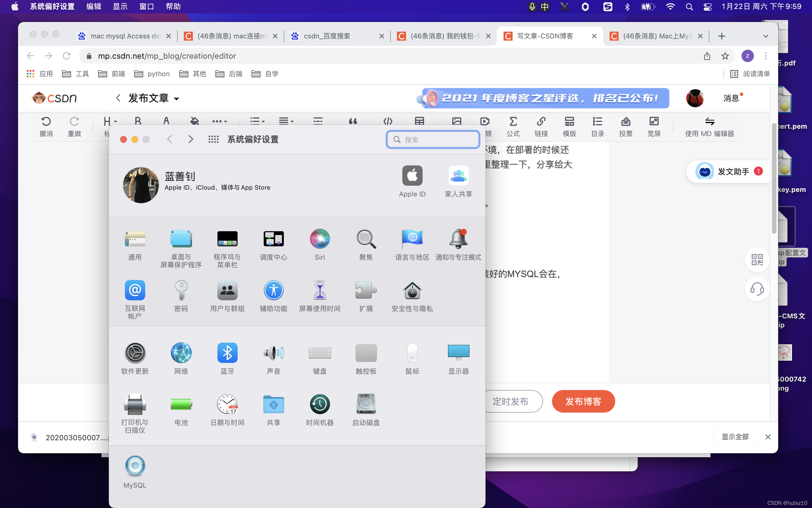Open 显示器 (Displays) preferences
This screenshot has height=508, width=812.
click(458, 359)
